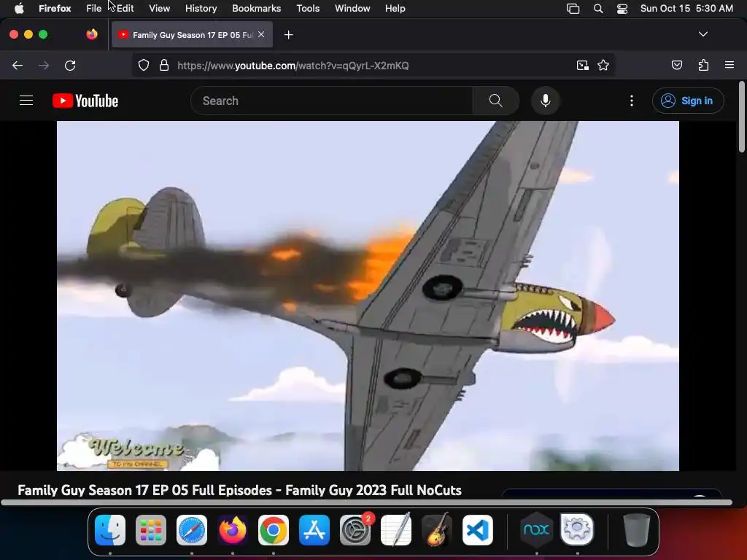Click the video player to pause
Screen dimensions: 747x560
368,296
